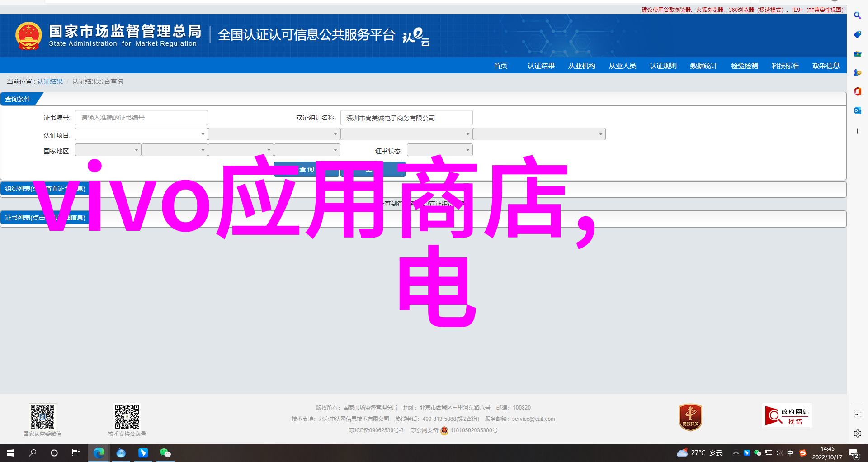Open the notification center icon
Screen dimensions: 868x462
pos(854,453)
